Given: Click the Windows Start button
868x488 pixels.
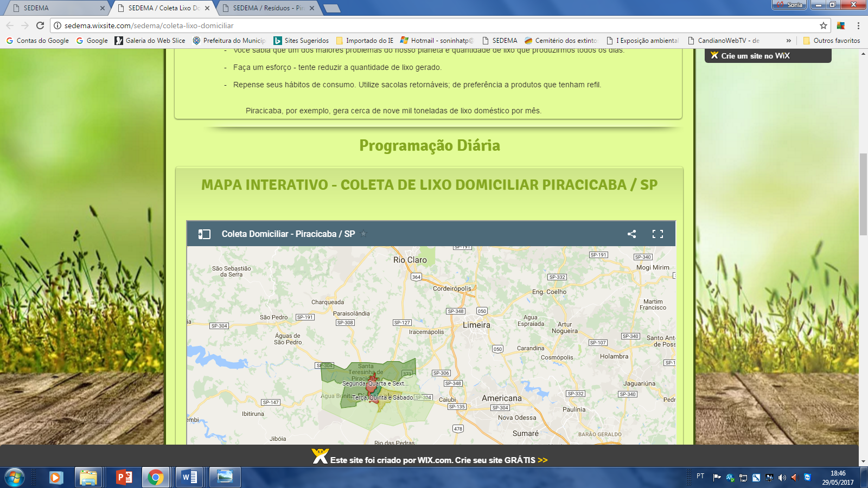Looking at the screenshot, I should click(15, 477).
